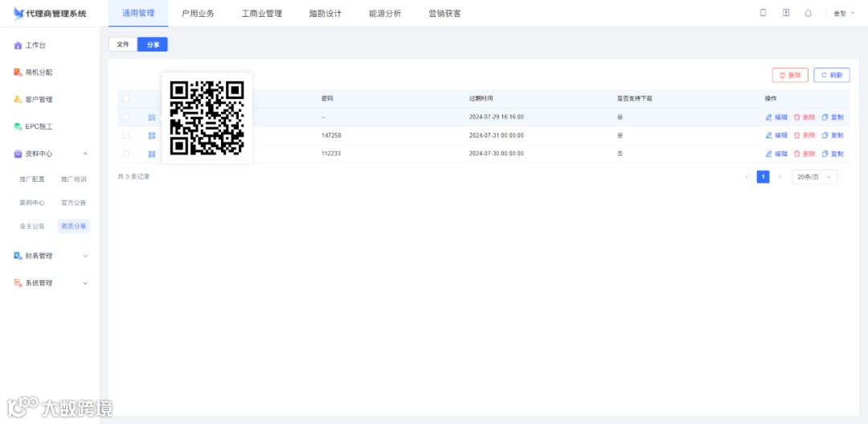Click the 是否支持下载 column header
Screen dimensions: 868x424
[635, 99]
